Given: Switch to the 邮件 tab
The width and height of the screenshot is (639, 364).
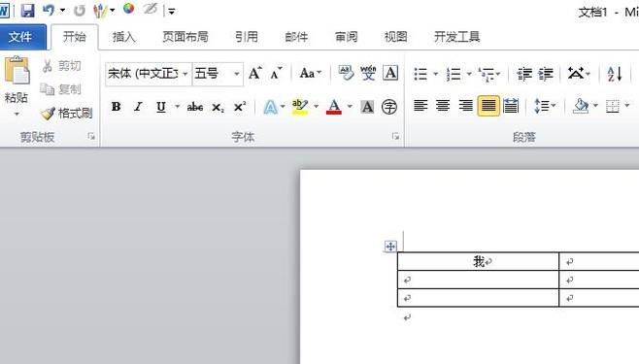Looking at the screenshot, I should click(296, 37).
